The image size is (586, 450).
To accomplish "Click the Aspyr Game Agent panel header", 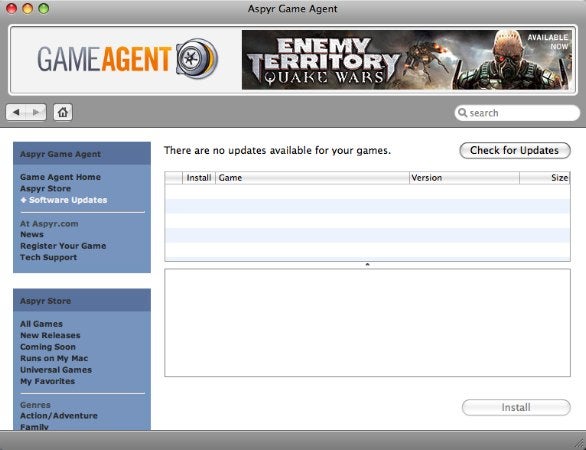I will (x=82, y=154).
